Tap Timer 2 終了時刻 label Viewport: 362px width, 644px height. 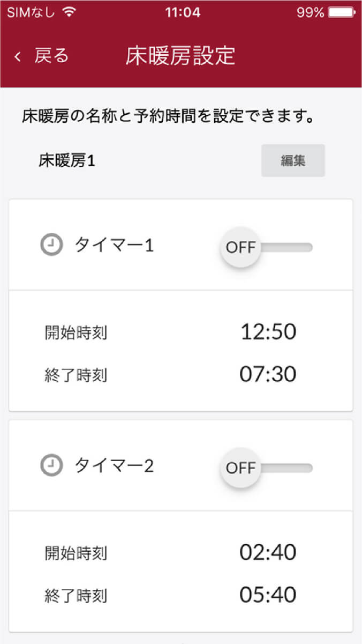(76, 596)
